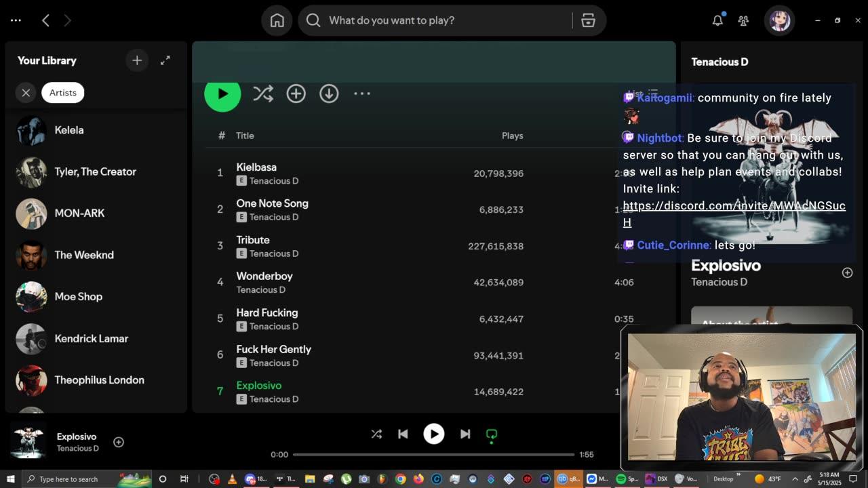Viewport: 868px width, 488px height.
Task: Open the Windows Start menu
Action: pyautogui.click(x=10, y=479)
